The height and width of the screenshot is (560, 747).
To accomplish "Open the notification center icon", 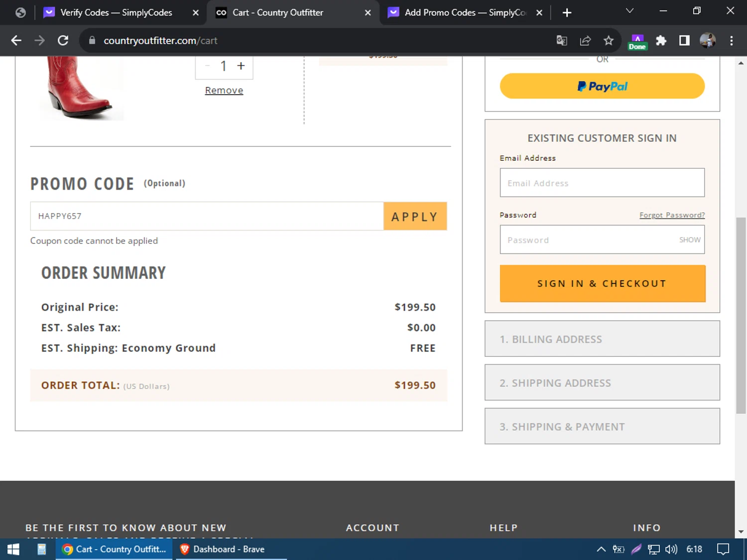I will pyautogui.click(x=723, y=549).
